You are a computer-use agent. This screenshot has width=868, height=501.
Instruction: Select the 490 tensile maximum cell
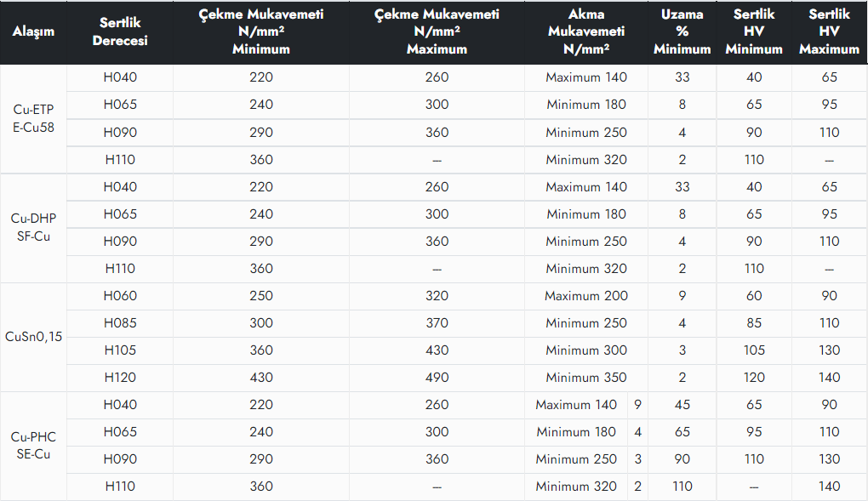(437, 378)
